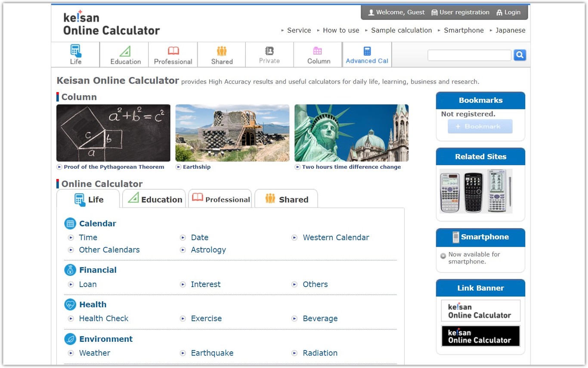
Task: Open the Column nav item
Action: coord(319,55)
